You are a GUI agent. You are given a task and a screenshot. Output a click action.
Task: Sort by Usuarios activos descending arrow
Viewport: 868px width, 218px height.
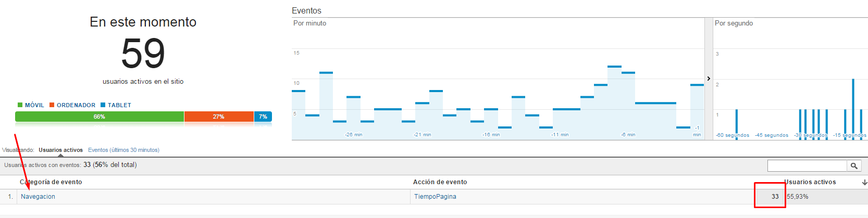[x=864, y=182]
